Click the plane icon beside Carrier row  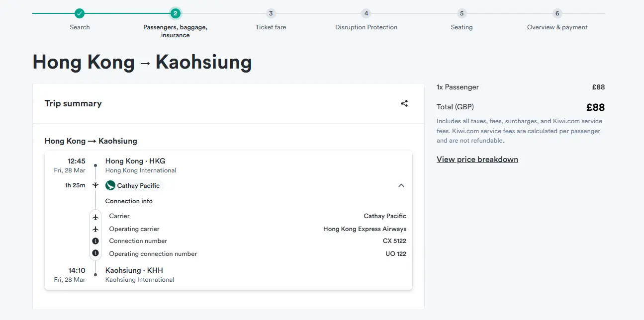95,217
